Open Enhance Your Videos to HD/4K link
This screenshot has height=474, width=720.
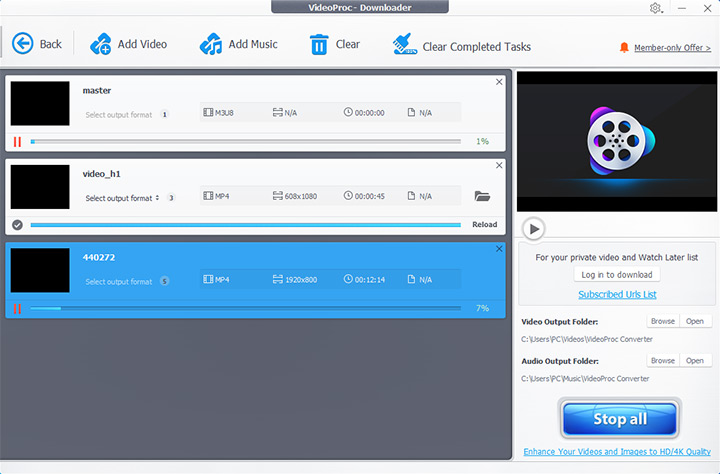point(617,451)
